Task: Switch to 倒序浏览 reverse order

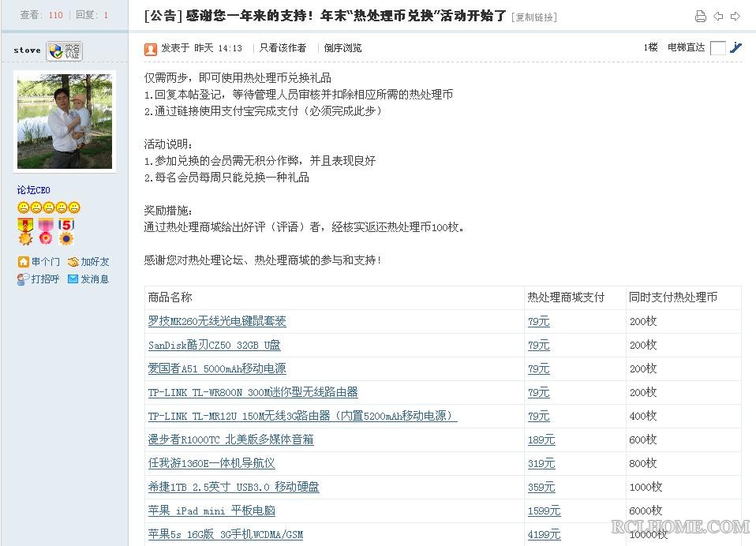Action: pos(342,47)
